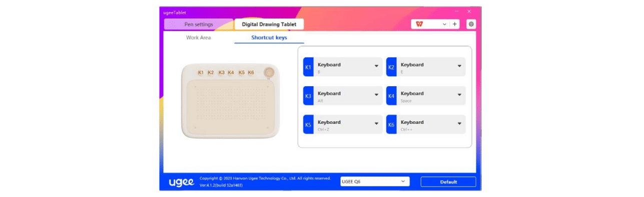Select K1 key on tablet image
This screenshot has width=644, height=197.
click(201, 72)
